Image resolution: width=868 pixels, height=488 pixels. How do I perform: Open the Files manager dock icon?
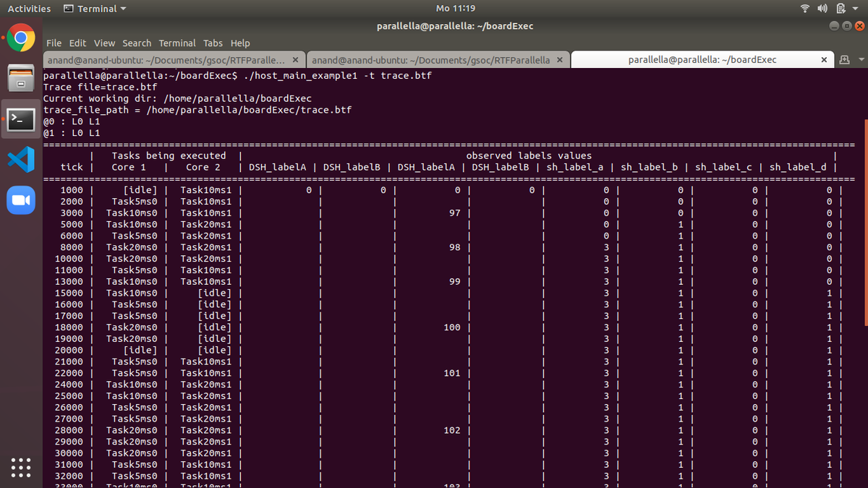(x=21, y=79)
